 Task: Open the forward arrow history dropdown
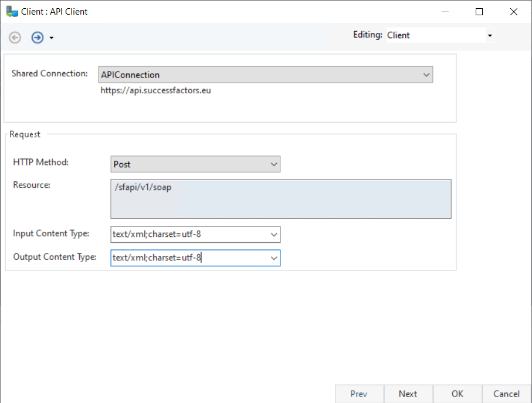click(x=52, y=38)
